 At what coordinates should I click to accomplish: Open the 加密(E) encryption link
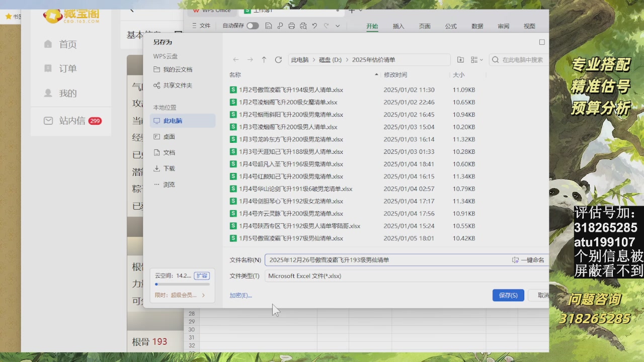coord(242,295)
